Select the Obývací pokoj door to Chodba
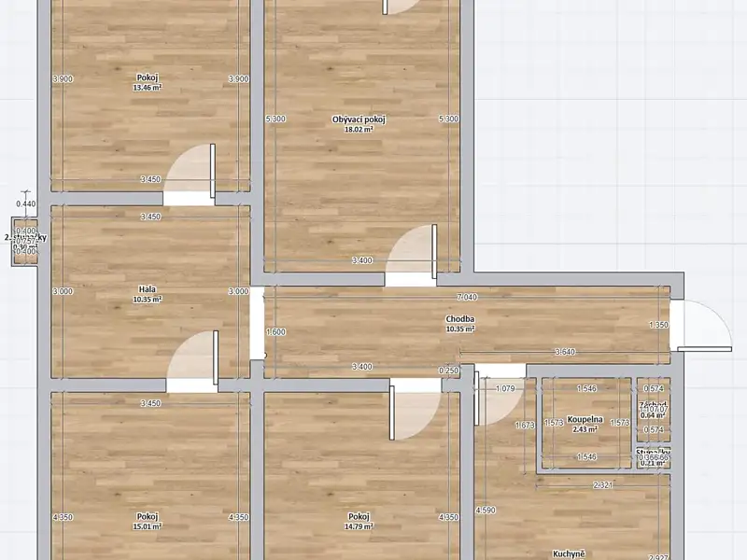Screen dimensions: 747x560 [411, 256]
